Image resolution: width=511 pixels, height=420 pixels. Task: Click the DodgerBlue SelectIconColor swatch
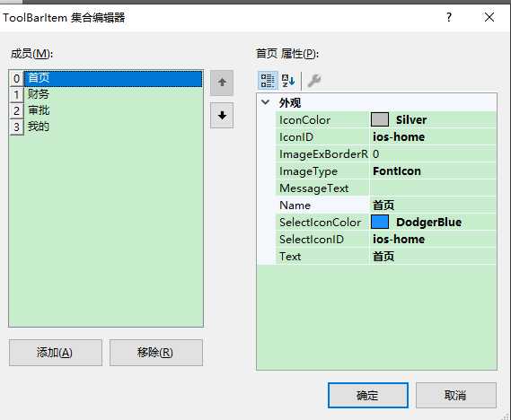click(380, 222)
